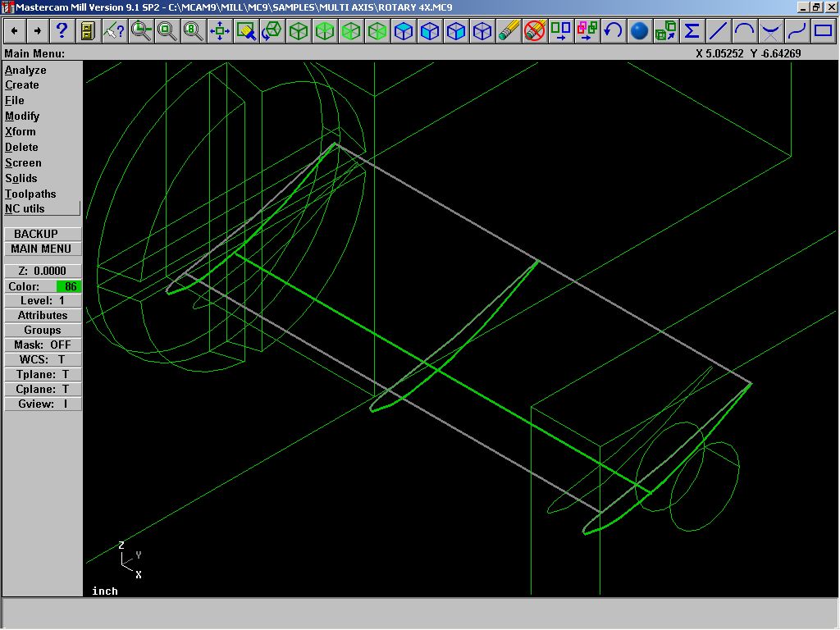Screen dimensions: 840x630
Task: Select the create arc tool icon
Action: pyautogui.click(x=745, y=31)
